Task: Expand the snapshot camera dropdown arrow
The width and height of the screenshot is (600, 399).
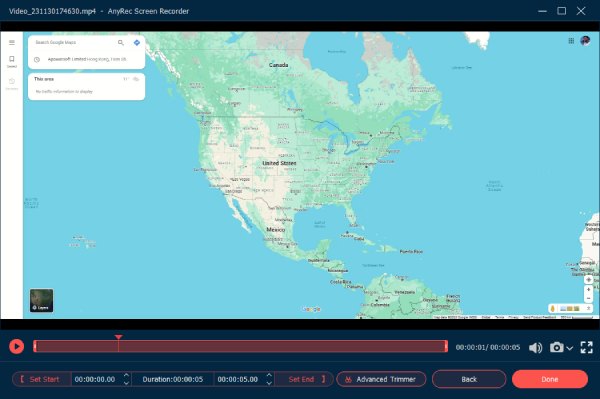Action: (x=569, y=348)
